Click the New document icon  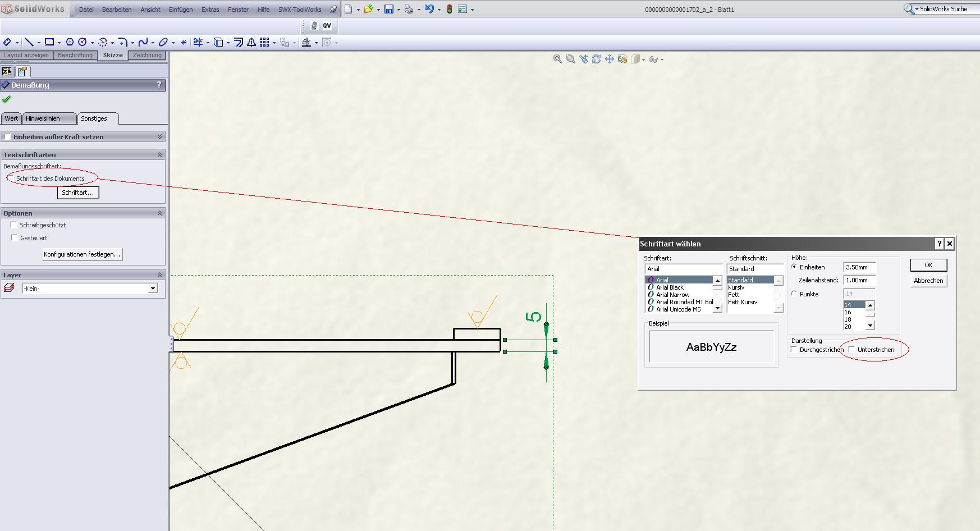click(x=349, y=9)
